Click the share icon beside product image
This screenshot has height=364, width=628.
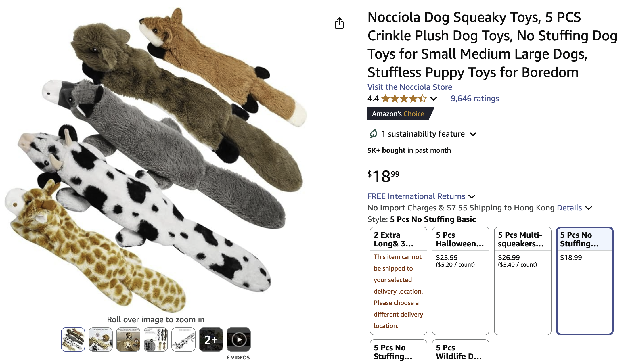339,23
